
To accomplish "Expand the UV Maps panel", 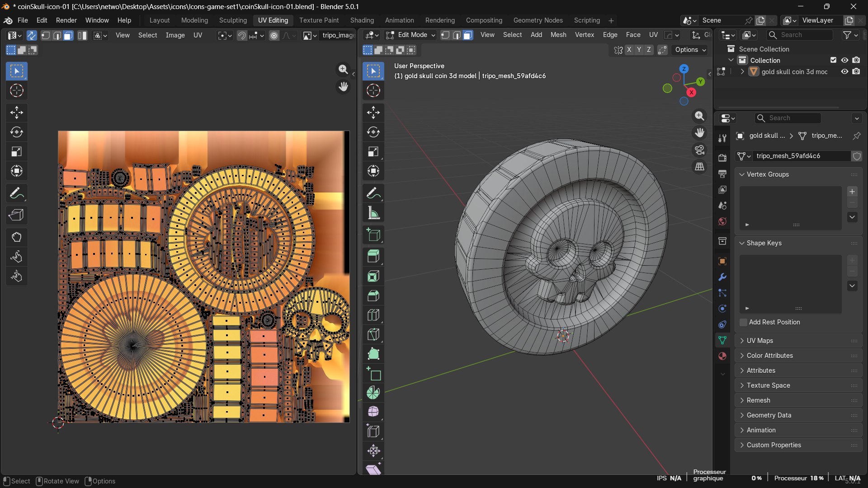I will click(798, 341).
